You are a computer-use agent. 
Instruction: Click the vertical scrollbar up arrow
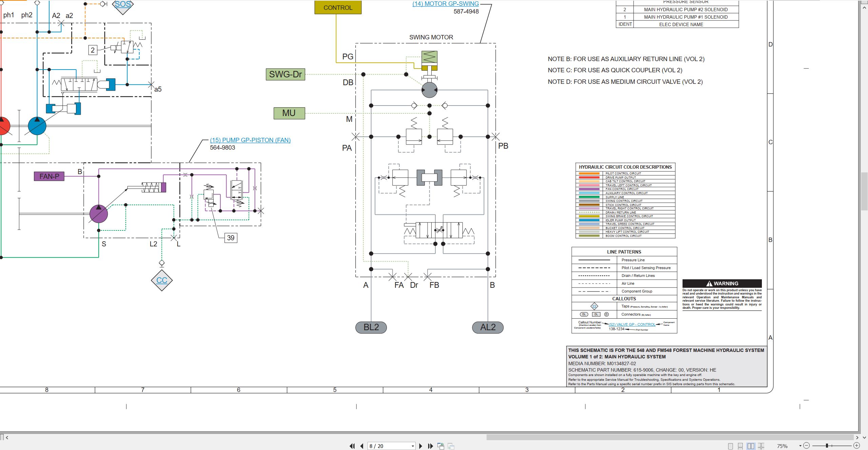[864, 7]
